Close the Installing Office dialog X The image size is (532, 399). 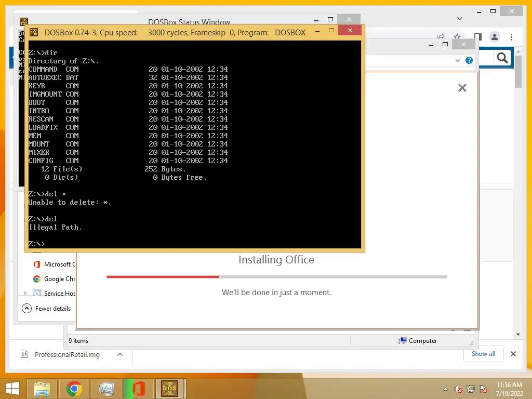[x=462, y=88]
